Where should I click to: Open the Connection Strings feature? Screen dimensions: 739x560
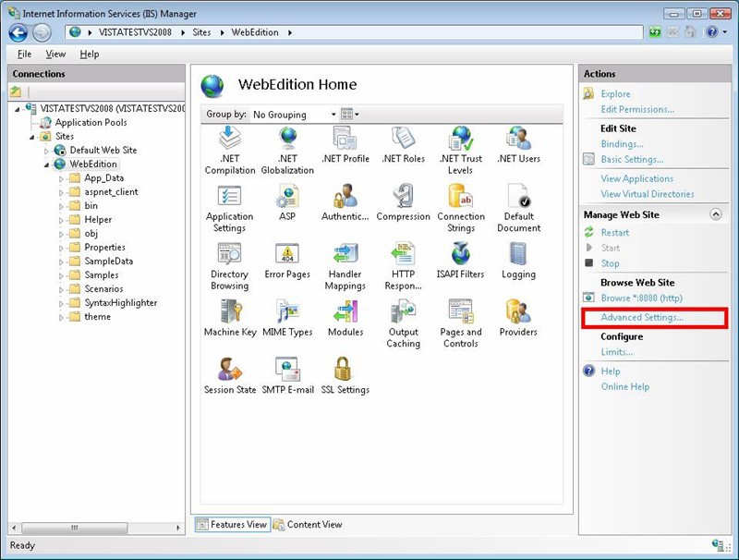click(461, 208)
